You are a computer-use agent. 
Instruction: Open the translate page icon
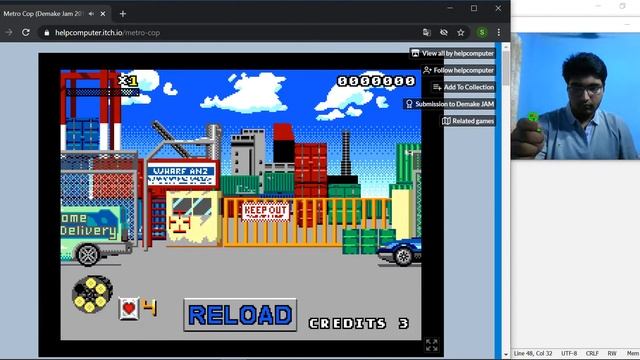point(427,32)
